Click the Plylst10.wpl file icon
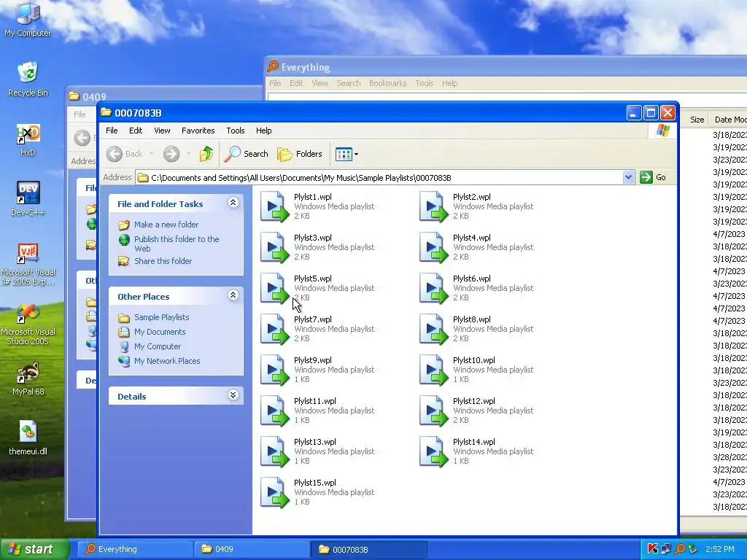Screen dimensions: 747x560 pyautogui.click(x=433, y=370)
